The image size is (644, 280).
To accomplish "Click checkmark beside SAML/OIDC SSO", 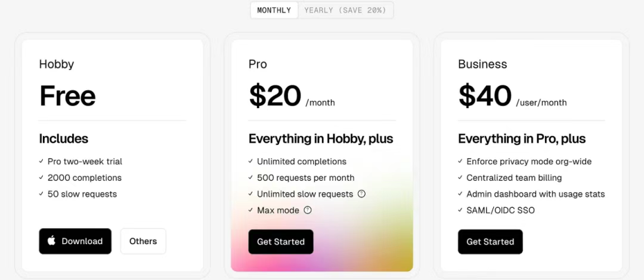I will pyautogui.click(x=460, y=210).
